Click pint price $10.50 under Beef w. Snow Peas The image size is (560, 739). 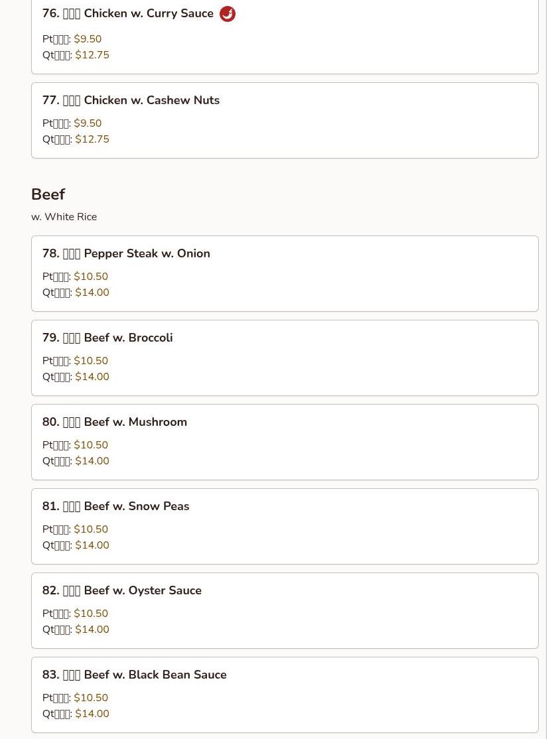point(91,529)
